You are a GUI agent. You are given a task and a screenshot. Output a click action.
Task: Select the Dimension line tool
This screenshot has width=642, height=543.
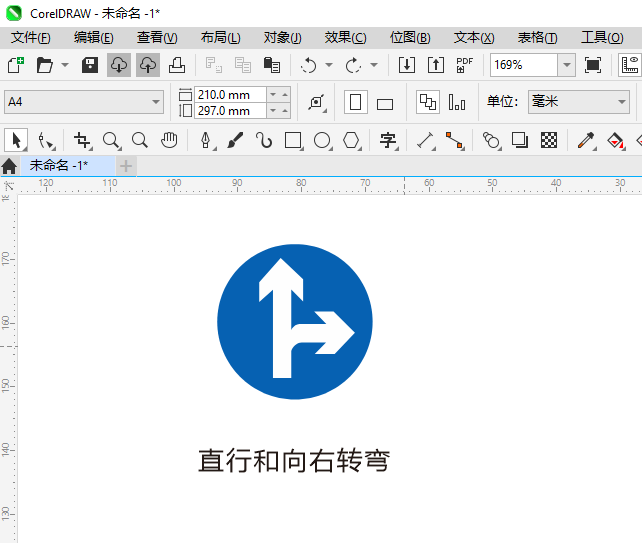point(425,140)
